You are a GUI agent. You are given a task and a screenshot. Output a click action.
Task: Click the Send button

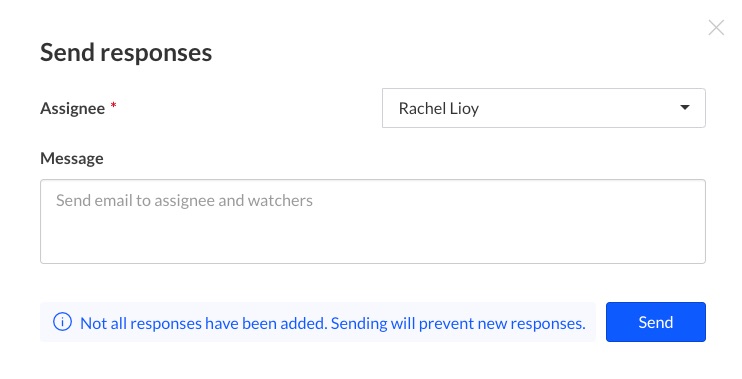[x=655, y=322]
